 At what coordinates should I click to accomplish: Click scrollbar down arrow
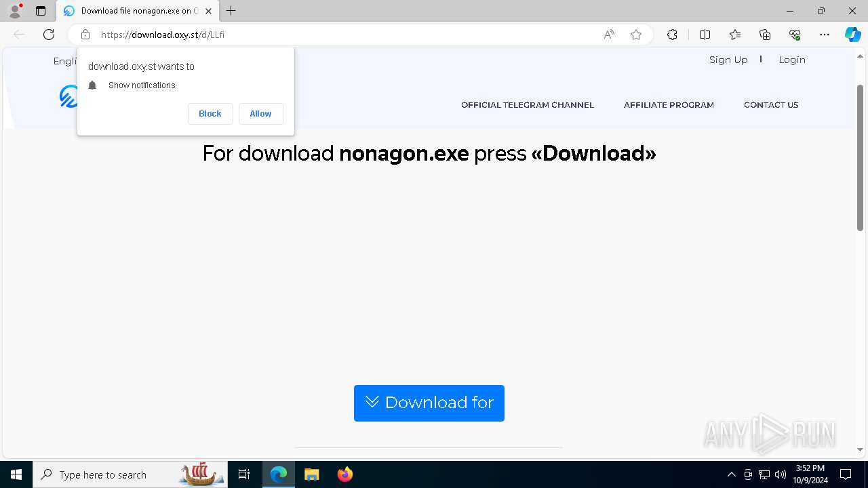pyautogui.click(x=860, y=449)
